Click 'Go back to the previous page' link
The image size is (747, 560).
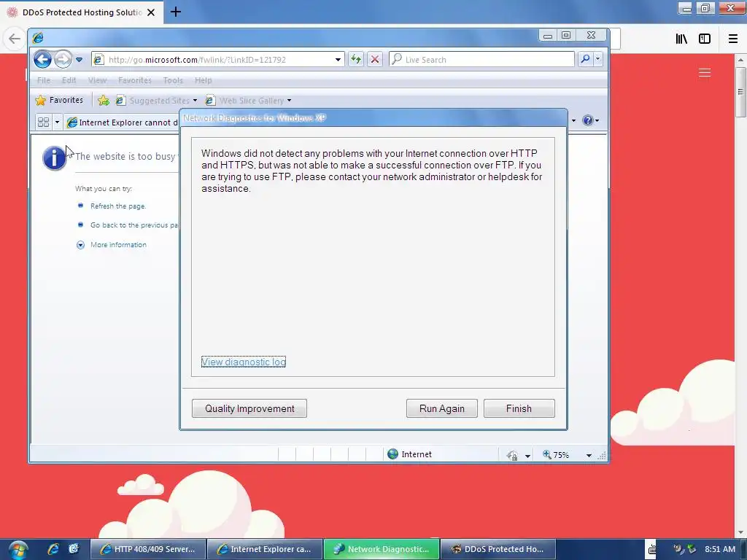(134, 225)
